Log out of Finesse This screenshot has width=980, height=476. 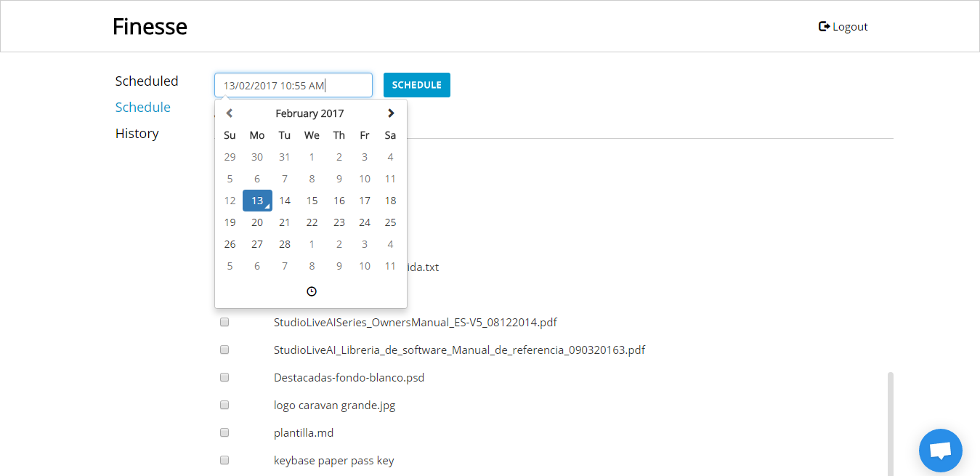843,27
